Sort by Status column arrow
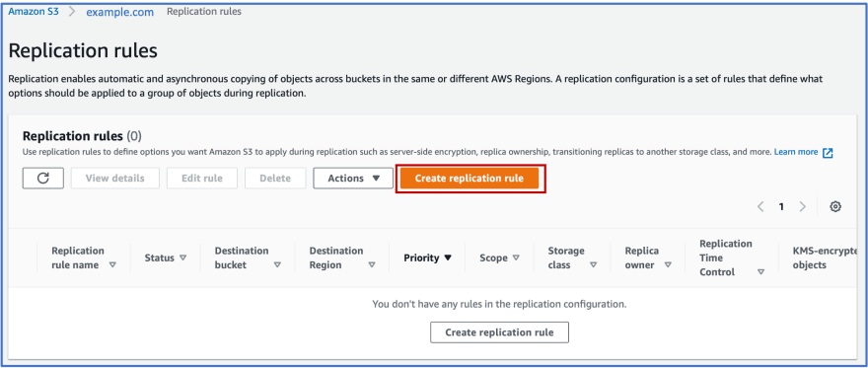 pos(183,258)
